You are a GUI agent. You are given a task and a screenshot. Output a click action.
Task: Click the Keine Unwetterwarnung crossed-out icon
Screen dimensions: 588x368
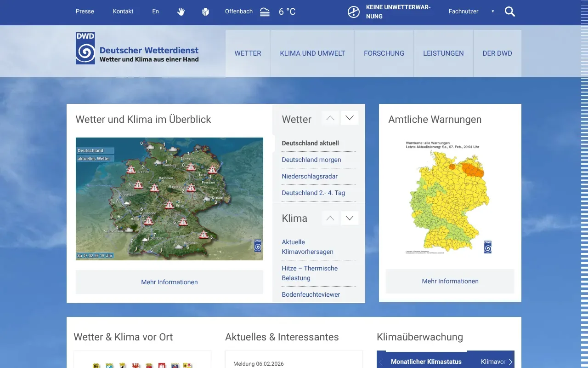pyautogui.click(x=353, y=12)
